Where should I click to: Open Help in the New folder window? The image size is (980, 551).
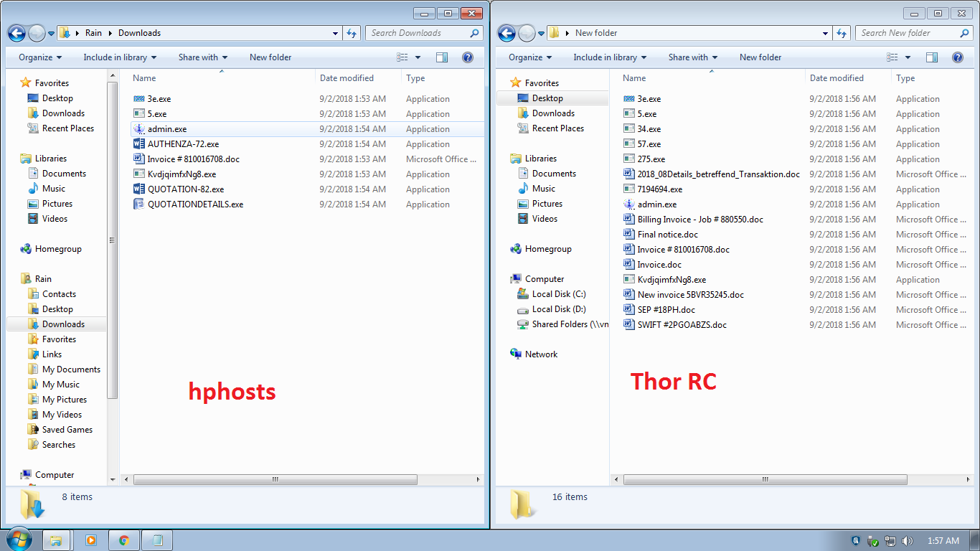click(x=957, y=57)
